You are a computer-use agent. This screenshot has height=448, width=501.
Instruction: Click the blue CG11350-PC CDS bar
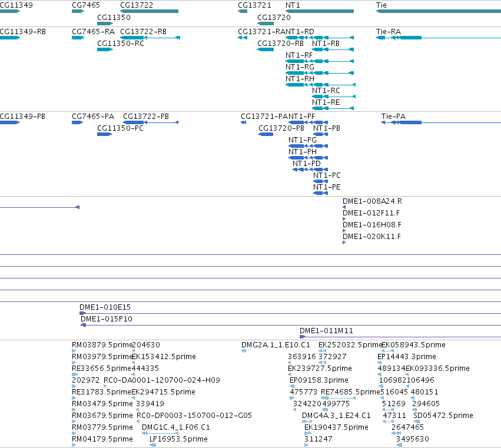pyautogui.click(x=104, y=134)
